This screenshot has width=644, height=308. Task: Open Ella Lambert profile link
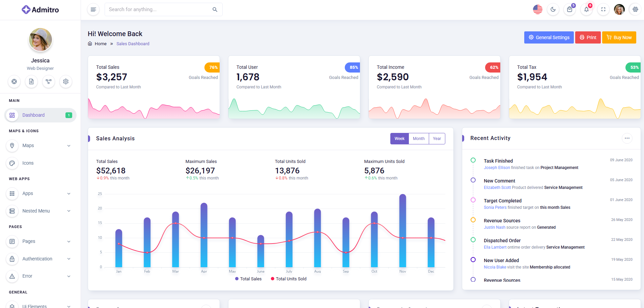[x=495, y=247]
